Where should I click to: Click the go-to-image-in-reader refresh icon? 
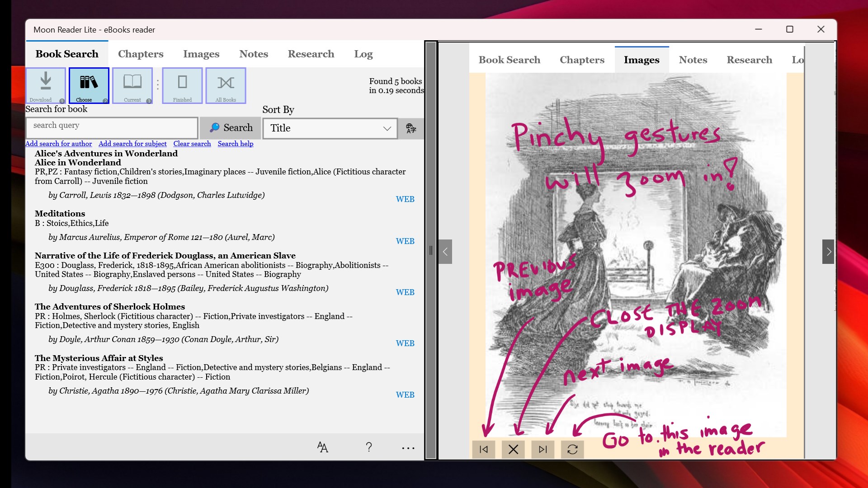point(572,449)
